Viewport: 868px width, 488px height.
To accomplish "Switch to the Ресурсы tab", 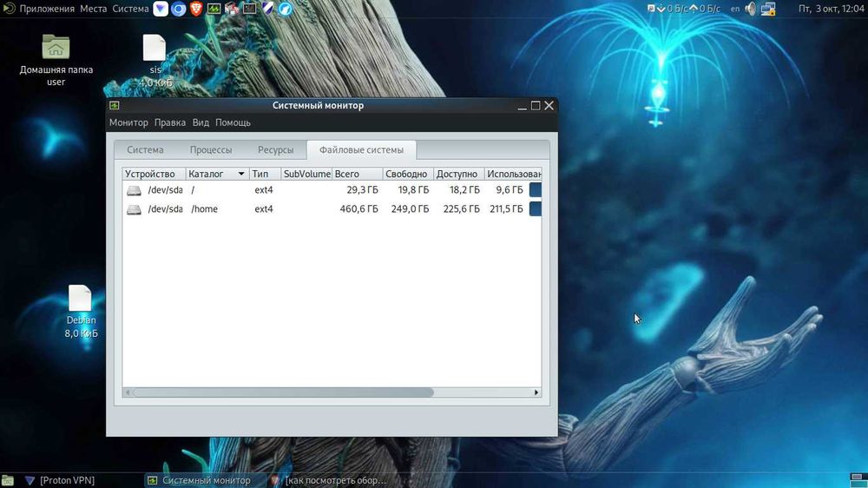I will (x=276, y=149).
